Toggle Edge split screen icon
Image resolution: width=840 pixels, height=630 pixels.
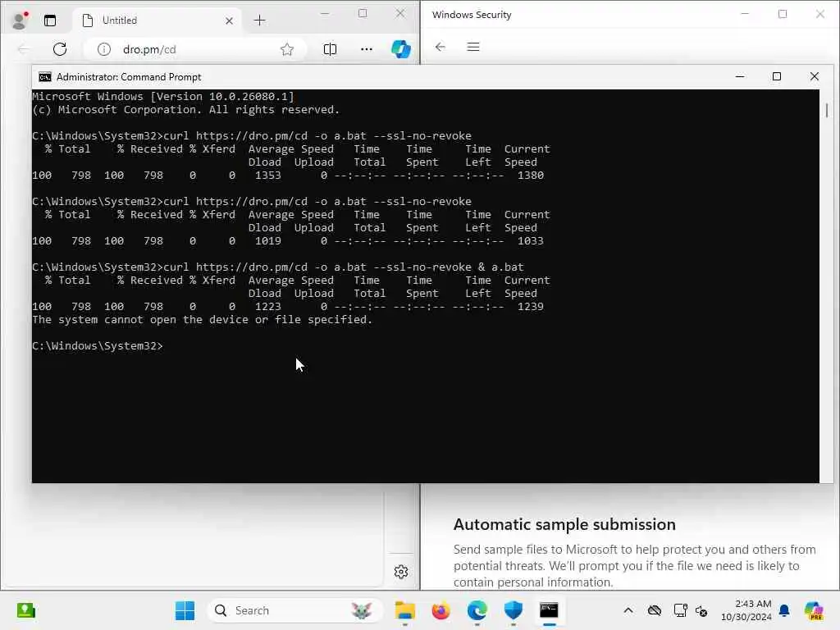[x=330, y=49]
